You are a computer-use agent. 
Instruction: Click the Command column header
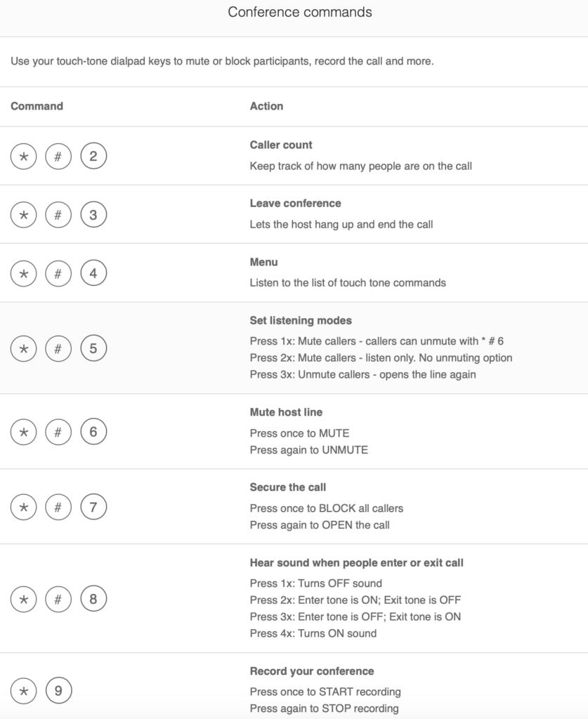37,106
